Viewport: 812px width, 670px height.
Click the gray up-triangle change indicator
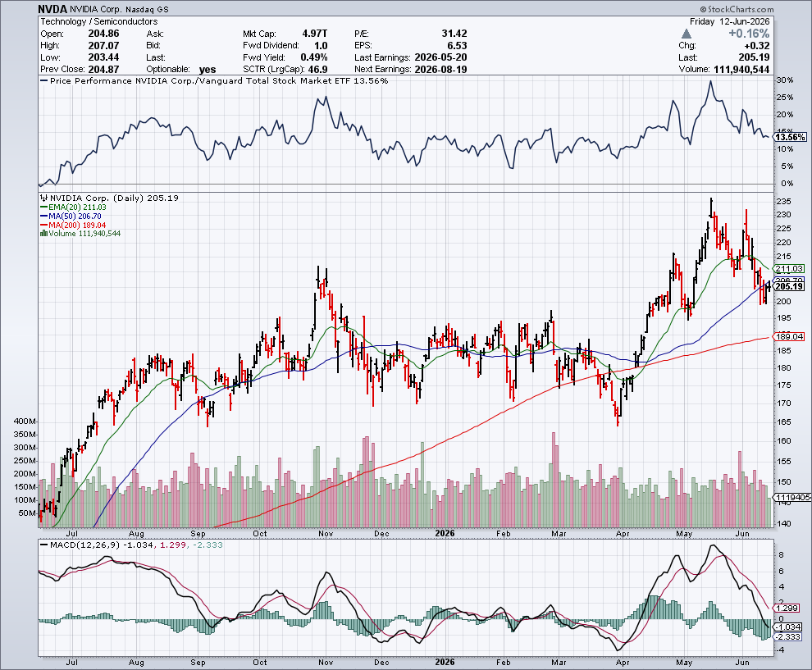click(687, 34)
